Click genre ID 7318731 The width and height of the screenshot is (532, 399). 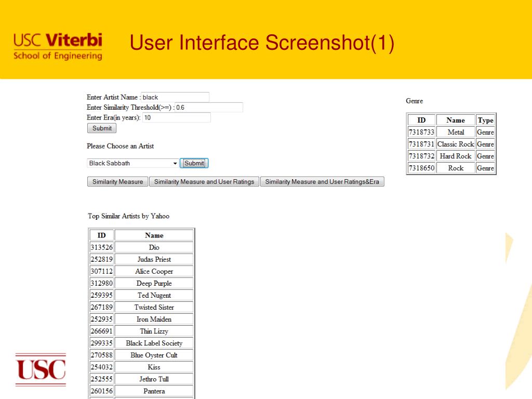click(421, 144)
